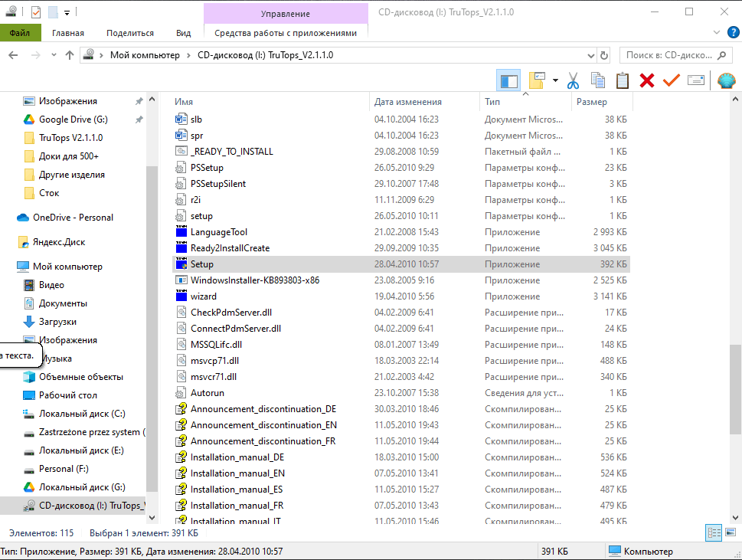Click CD-дисковод (I:) breadcrumb segment
Image resolution: width=742 pixels, height=560 pixels.
(x=266, y=55)
